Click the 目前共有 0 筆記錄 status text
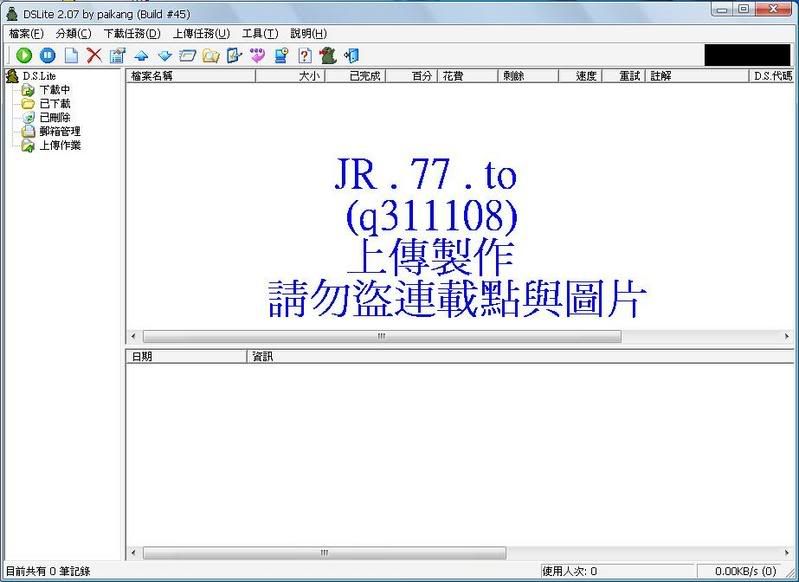Image resolution: width=799 pixels, height=582 pixels. 48,571
